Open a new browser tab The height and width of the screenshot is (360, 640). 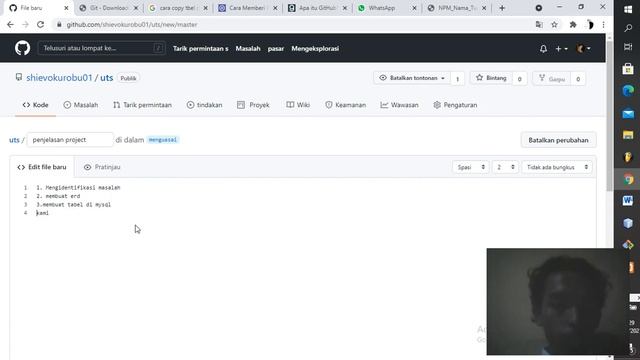tap(502, 8)
